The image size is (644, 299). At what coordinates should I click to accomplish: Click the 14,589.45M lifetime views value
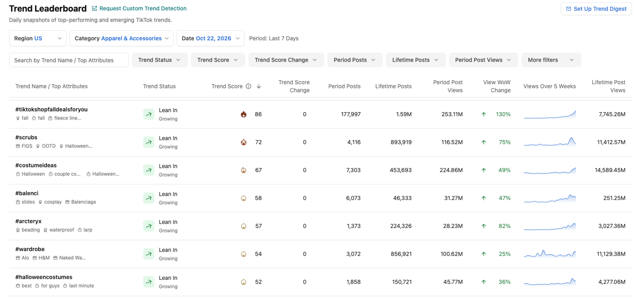click(x=610, y=171)
